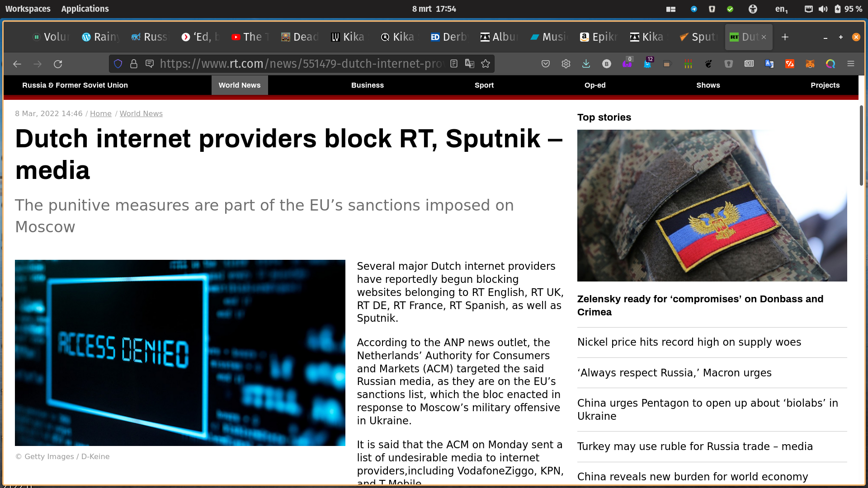This screenshot has width=868, height=488.
Task: Click the World News breadcrumb link
Action: (x=141, y=114)
